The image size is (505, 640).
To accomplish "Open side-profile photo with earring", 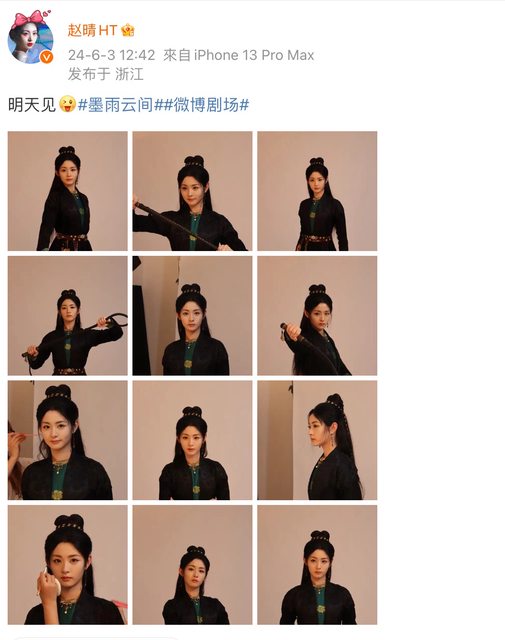I will pyautogui.click(x=317, y=440).
